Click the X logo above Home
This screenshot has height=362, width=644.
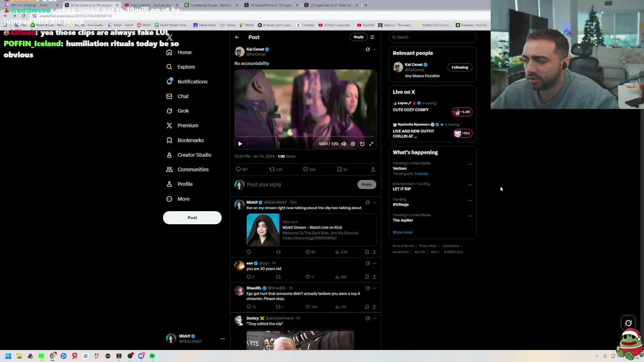pyautogui.click(x=170, y=37)
